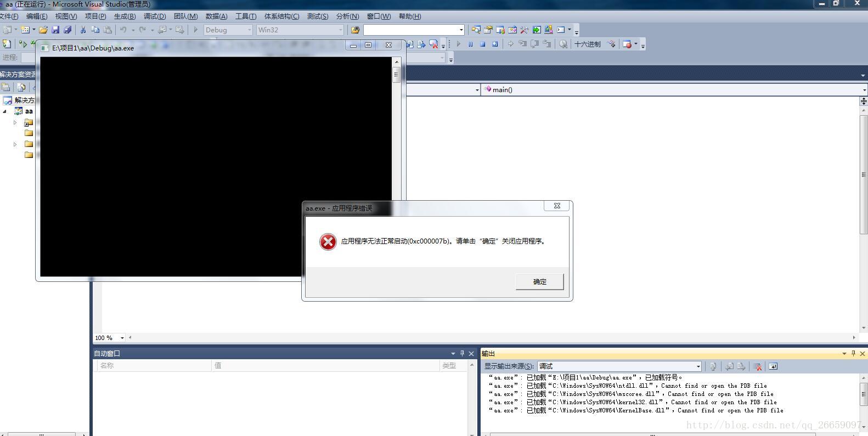Collapse the aa project tree node
The width and height of the screenshot is (868, 436).
pyautogui.click(x=5, y=111)
